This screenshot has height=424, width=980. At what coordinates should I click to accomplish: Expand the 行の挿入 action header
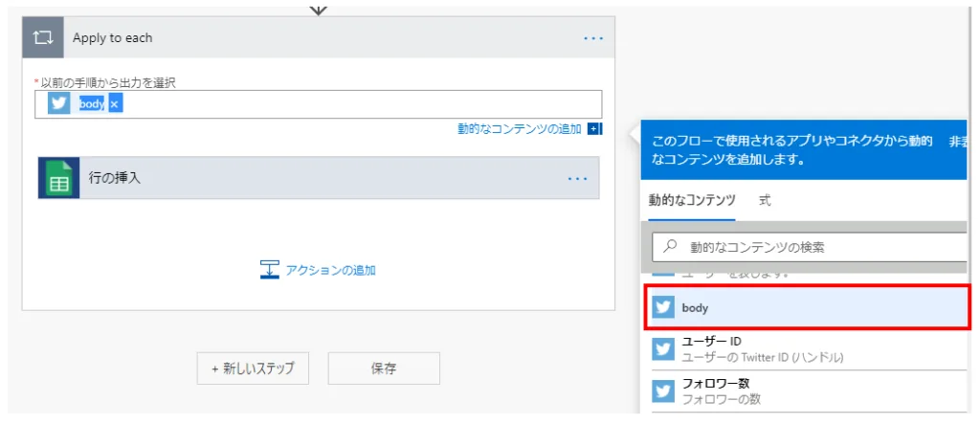point(319,178)
